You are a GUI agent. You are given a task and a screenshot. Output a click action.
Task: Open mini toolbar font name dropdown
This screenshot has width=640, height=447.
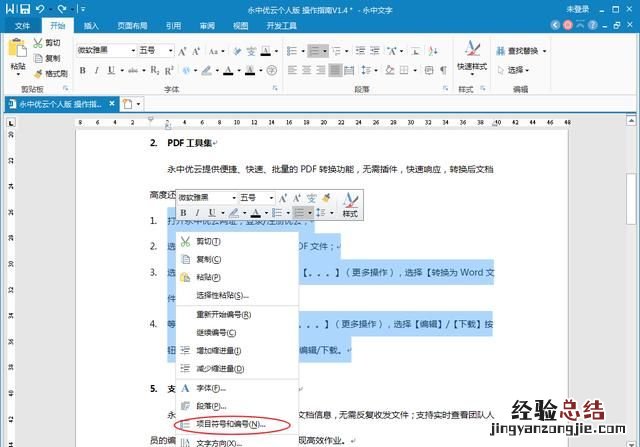coord(234,198)
